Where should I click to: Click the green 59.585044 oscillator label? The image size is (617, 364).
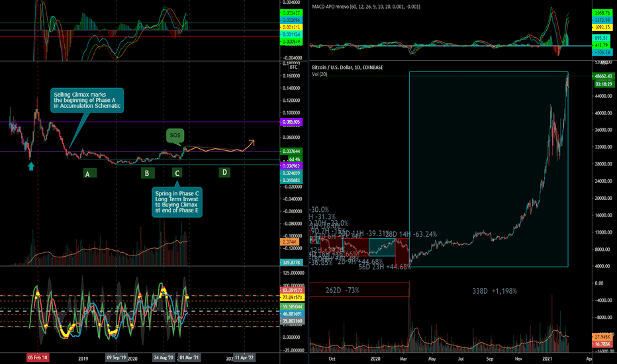292,306
